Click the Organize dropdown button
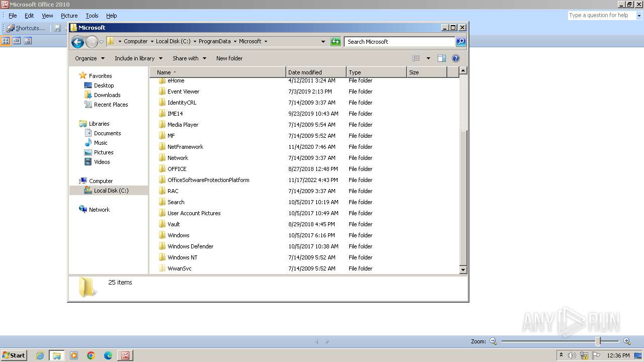644x362 pixels. click(x=90, y=58)
